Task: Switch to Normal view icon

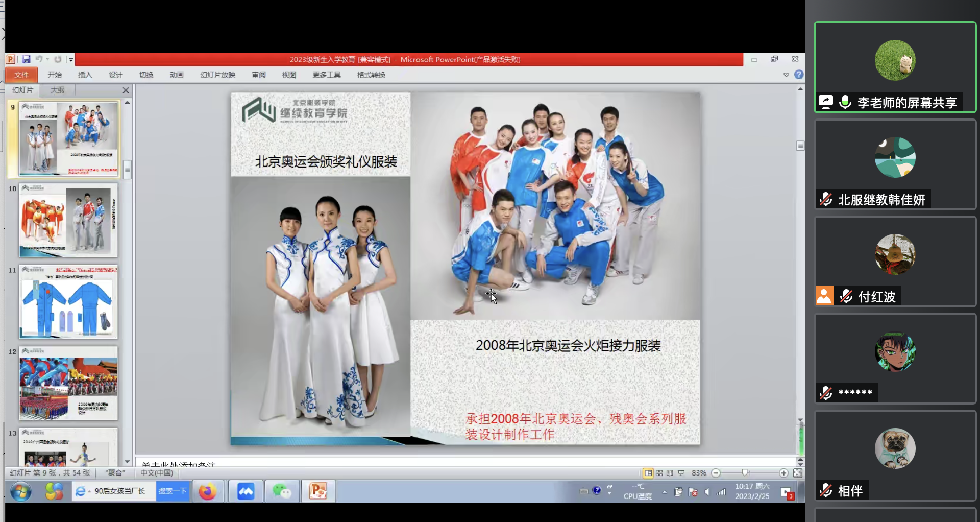Action: [648, 473]
